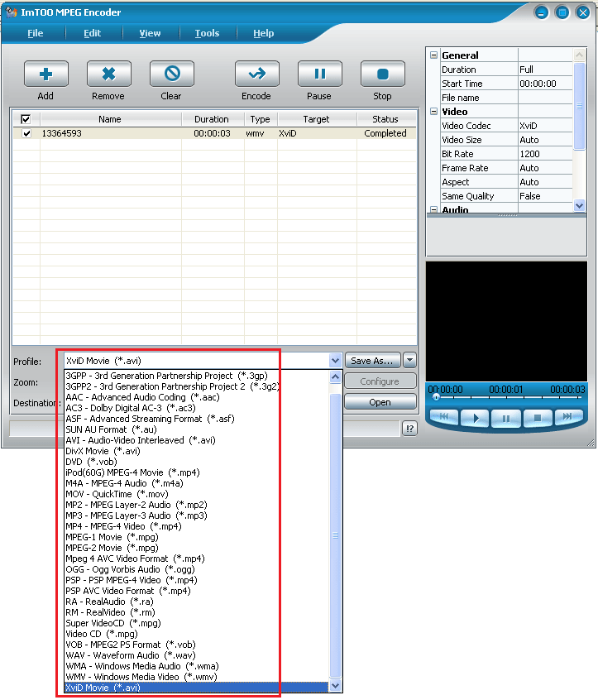This screenshot has width=598, height=700.
Task: Select highlighted XviD Movie list entry
Action: point(196,688)
